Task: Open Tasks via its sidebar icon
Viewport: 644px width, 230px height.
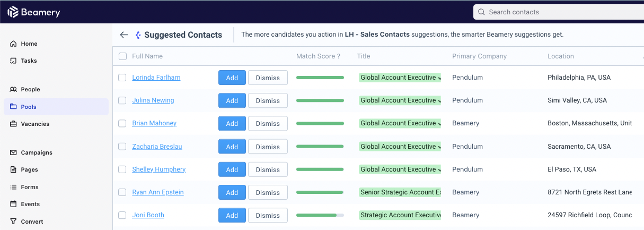Action: pos(13,61)
